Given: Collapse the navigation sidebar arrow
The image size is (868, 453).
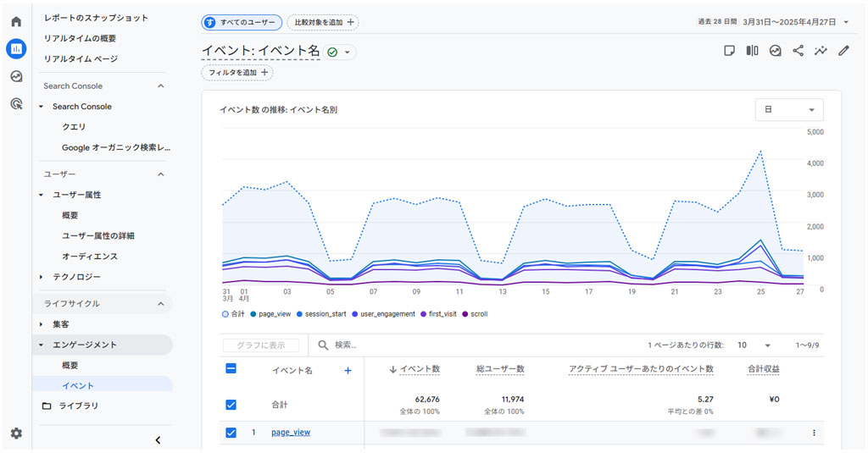Looking at the screenshot, I should (158, 439).
